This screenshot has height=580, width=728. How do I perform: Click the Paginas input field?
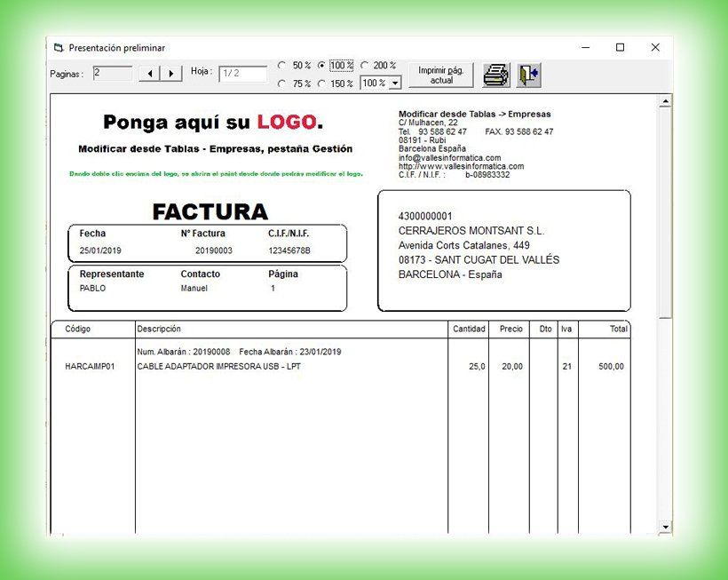click(x=113, y=73)
